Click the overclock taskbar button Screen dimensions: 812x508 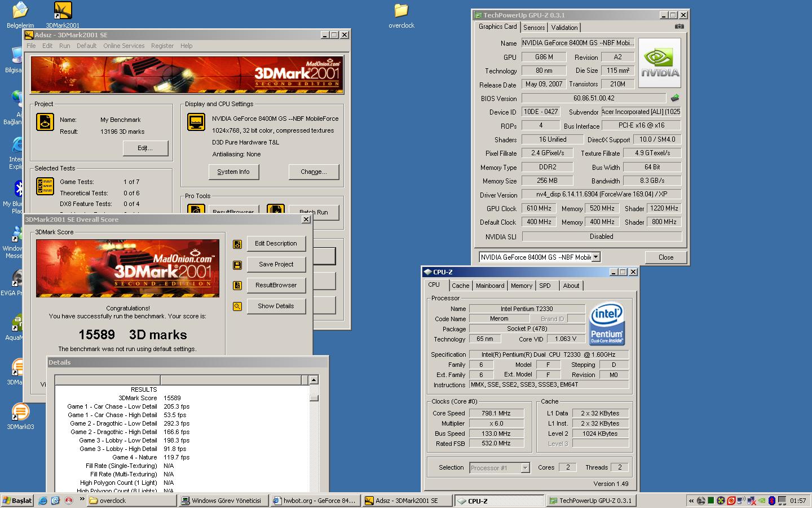[131, 501]
